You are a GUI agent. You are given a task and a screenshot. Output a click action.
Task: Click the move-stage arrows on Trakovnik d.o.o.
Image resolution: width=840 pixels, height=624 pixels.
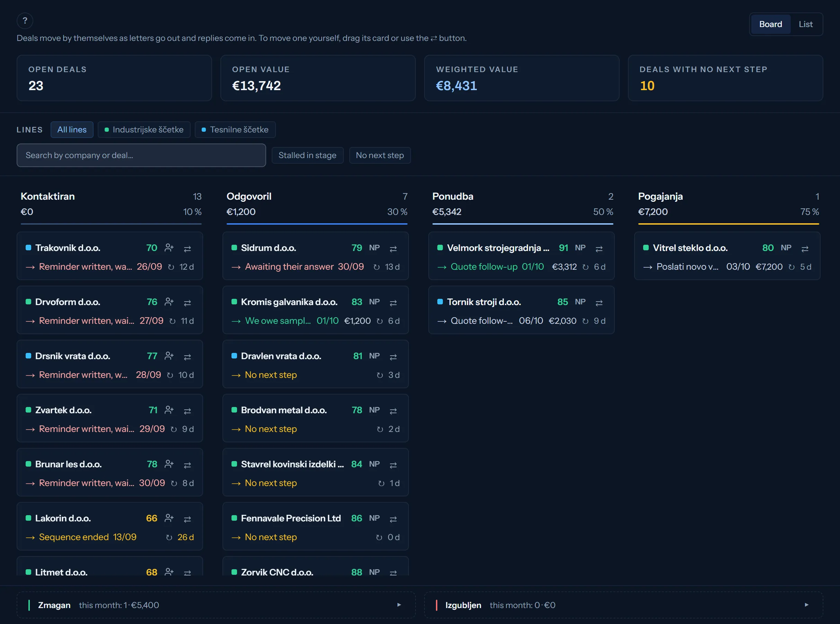(x=187, y=249)
